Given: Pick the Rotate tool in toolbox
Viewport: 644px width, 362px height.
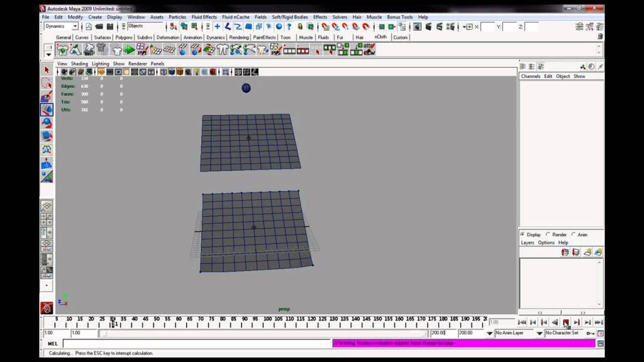Looking at the screenshot, I should 47,123.
